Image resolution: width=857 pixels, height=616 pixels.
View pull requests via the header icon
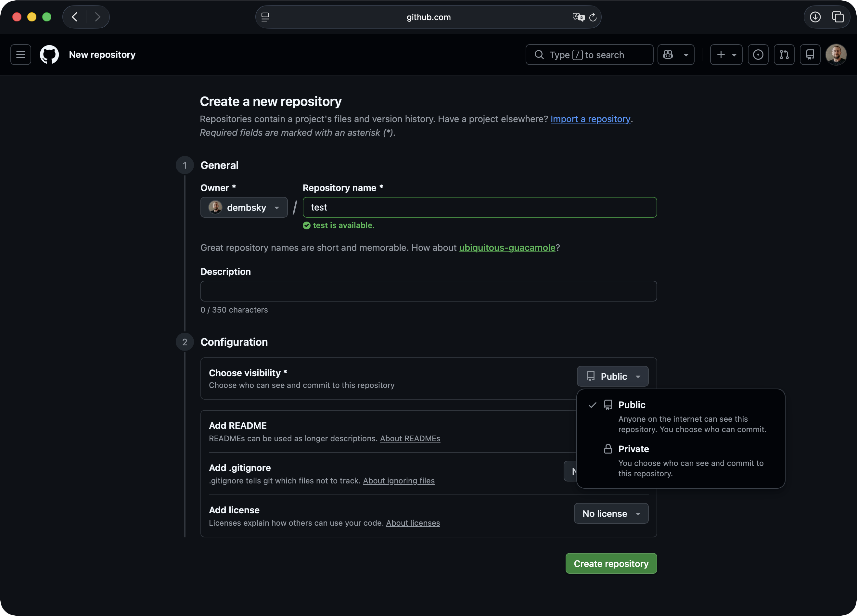[784, 54]
